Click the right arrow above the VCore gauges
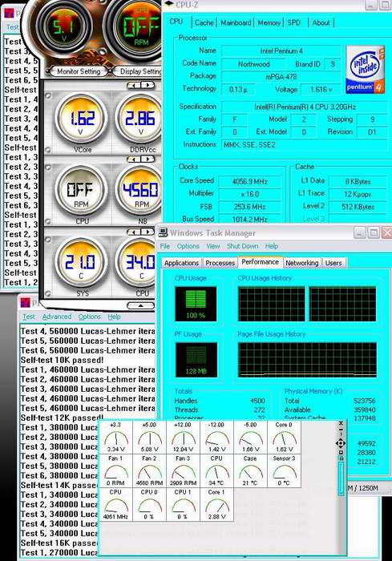 [148, 85]
